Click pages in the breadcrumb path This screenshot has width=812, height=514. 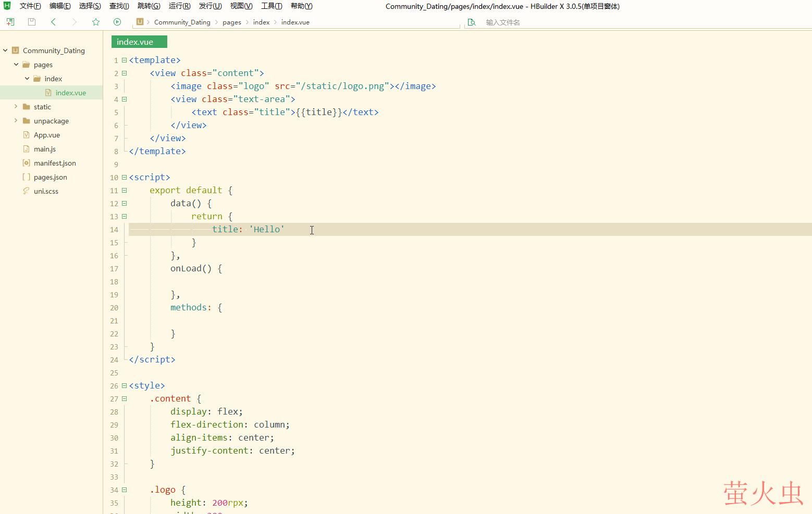(x=232, y=22)
